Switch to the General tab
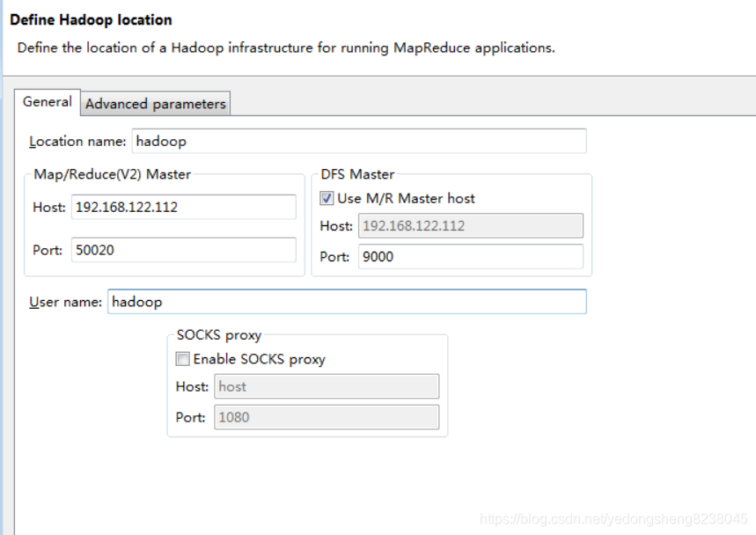 coord(48,102)
